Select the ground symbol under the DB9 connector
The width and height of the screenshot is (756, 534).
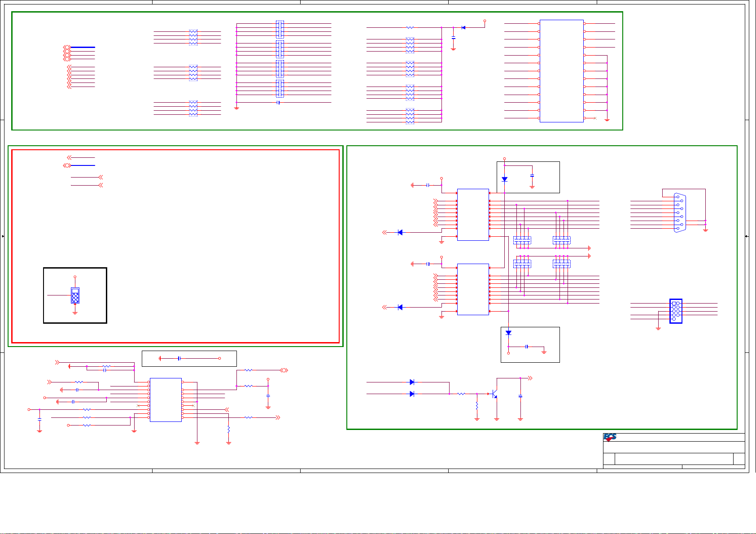click(705, 230)
